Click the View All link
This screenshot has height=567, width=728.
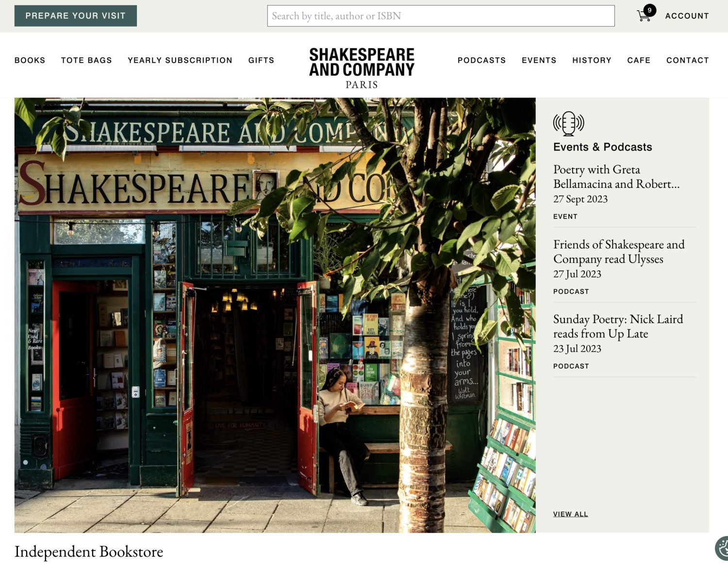click(570, 514)
